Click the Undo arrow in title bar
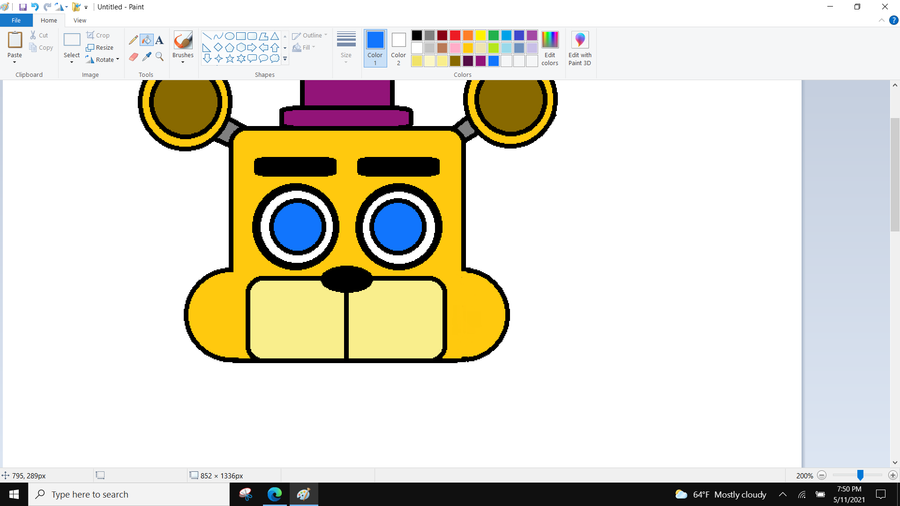900x506 pixels. click(x=35, y=7)
